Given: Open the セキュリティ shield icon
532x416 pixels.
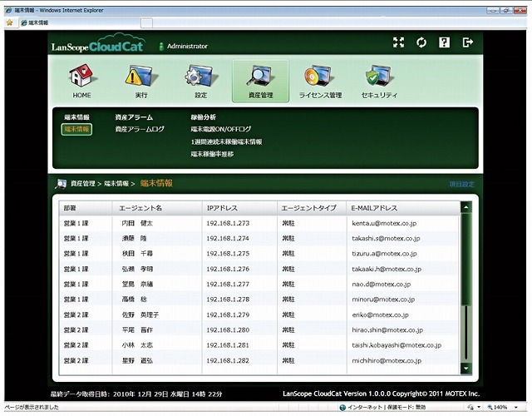Looking at the screenshot, I should point(379,76).
